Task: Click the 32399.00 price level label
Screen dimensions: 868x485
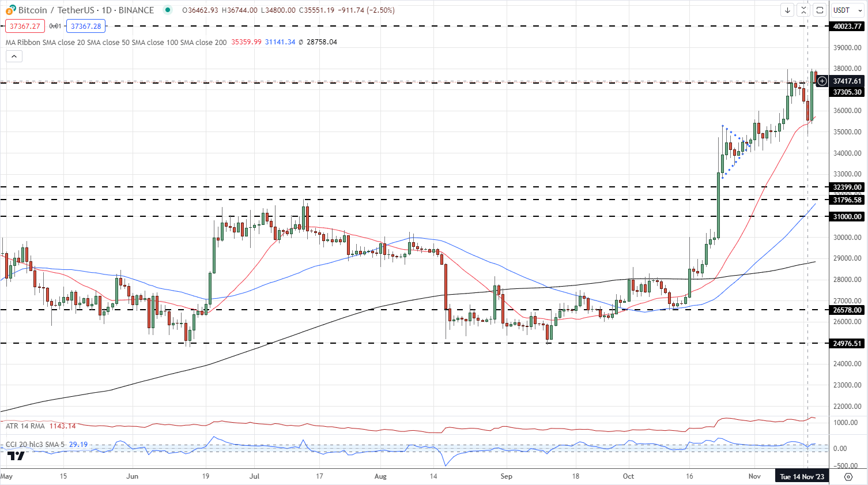Action: tap(847, 187)
